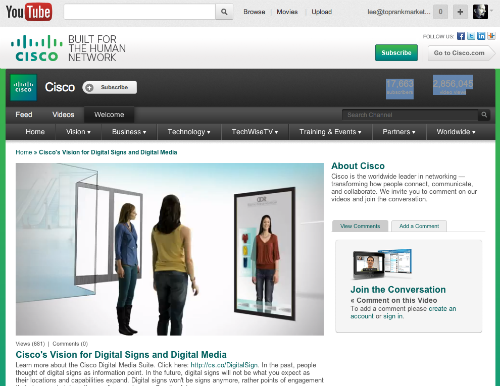This screenshot has width=500, height=386.
Task: Expand the Technology dropdown menu
Action: (189, 132)
